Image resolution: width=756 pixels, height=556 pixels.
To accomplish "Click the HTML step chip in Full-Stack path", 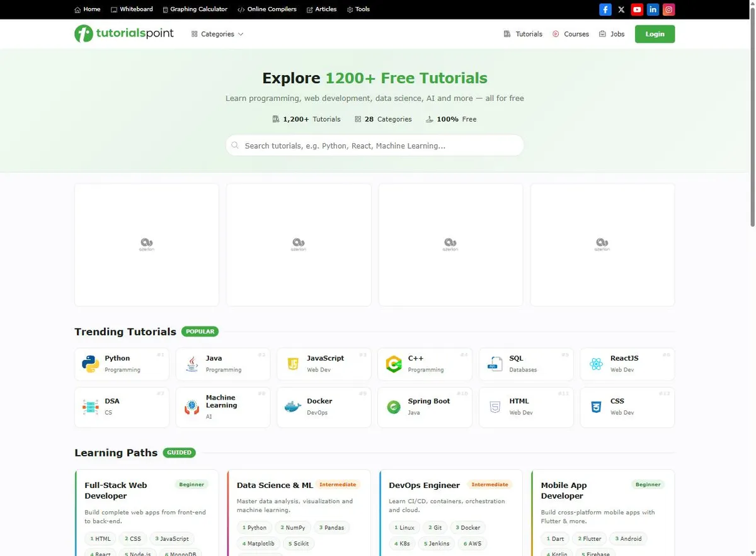I will click(x=100, y=539).
